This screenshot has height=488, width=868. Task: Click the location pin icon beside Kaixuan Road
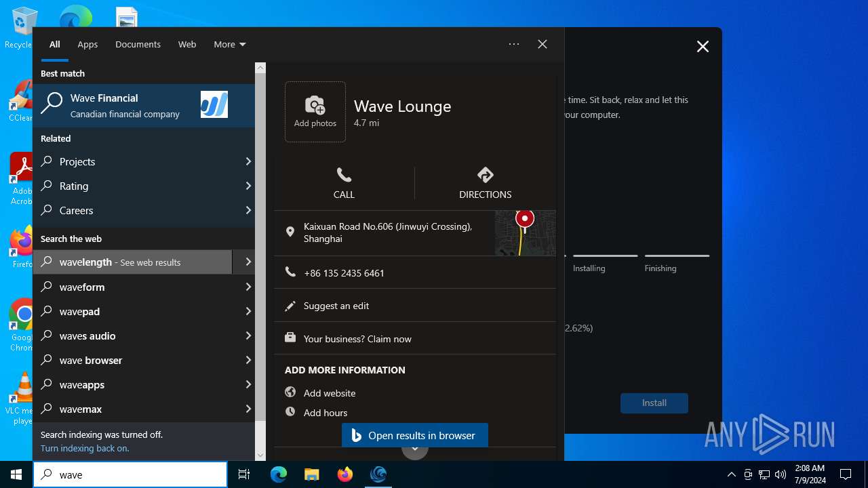(290, 232)
